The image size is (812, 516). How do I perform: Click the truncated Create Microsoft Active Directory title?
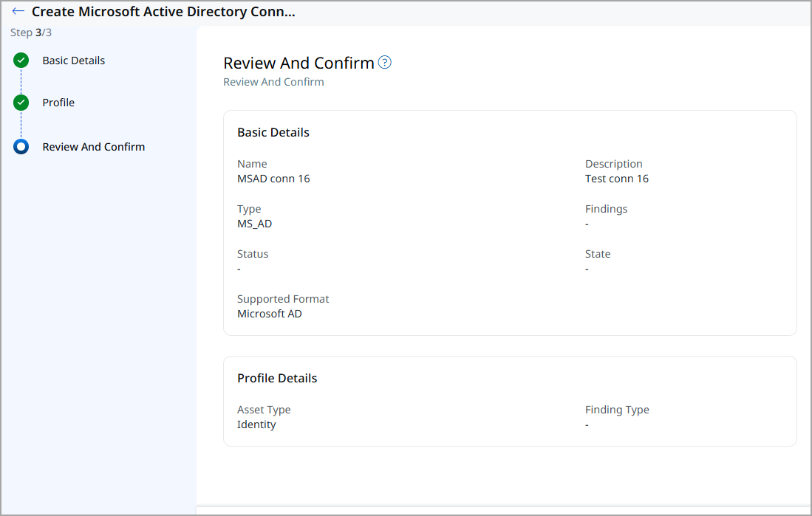coord(163,12)
